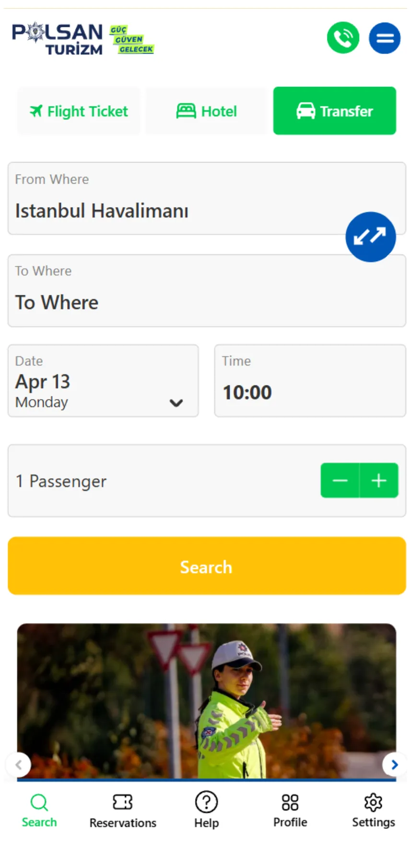Go to the Profile page
411x868 pixels.
click(290, 810)
